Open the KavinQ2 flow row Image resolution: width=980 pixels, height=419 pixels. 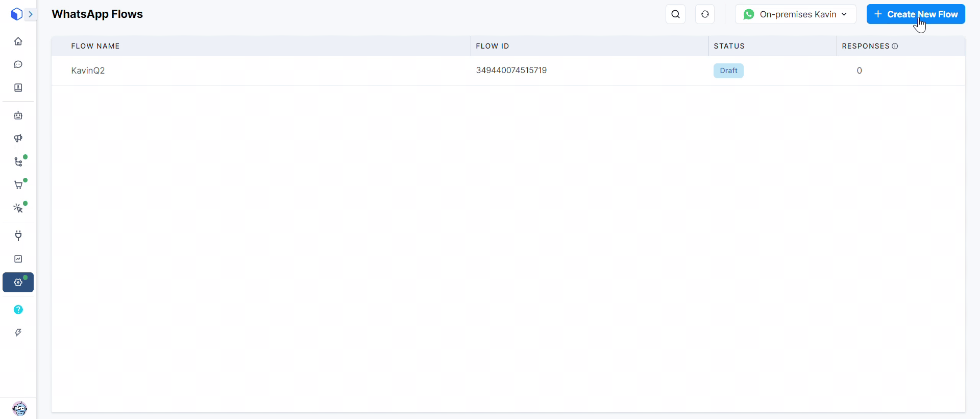(x=88, y=71)
